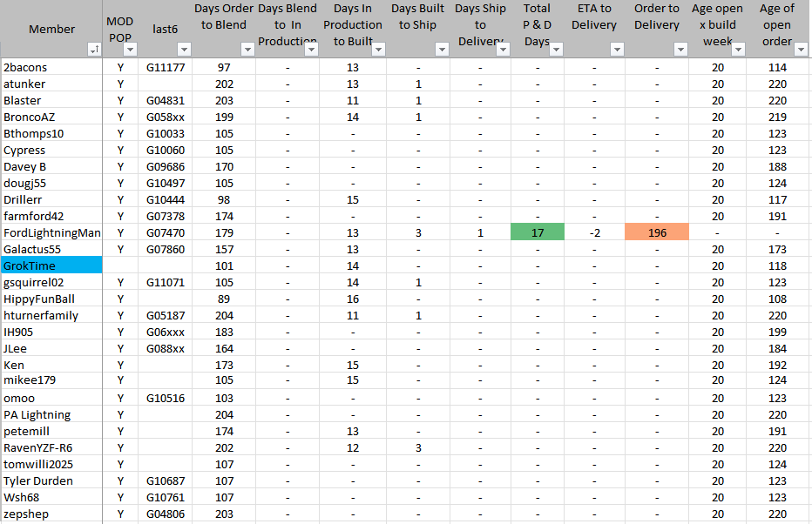Open Order to Delivery filter dropdown

tap(680, 50)
